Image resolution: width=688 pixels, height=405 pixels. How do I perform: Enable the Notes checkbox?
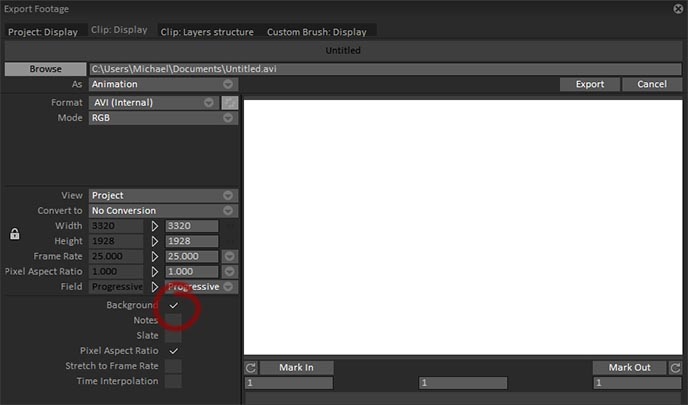tap(173, 320)
